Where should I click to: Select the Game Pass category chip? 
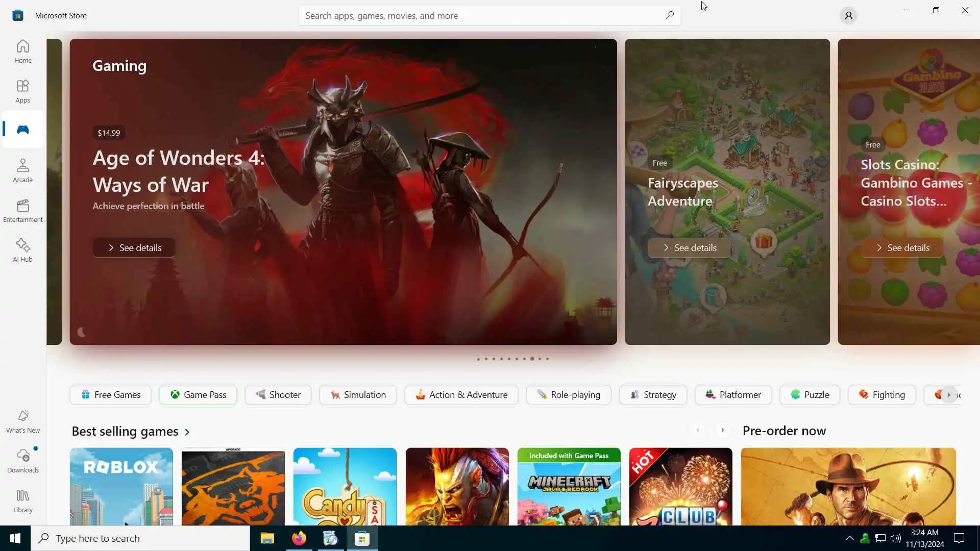(198, 395)
